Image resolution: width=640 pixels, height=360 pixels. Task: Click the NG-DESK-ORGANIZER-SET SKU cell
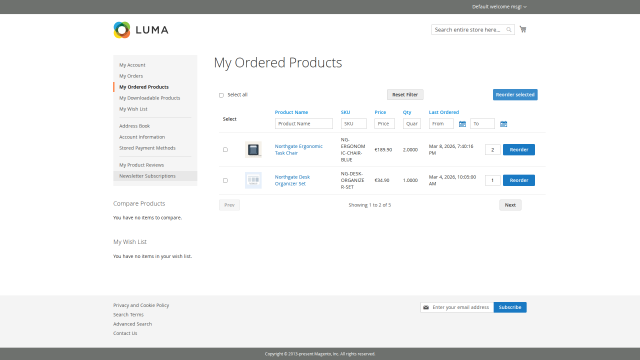click(x=352, y=180)
